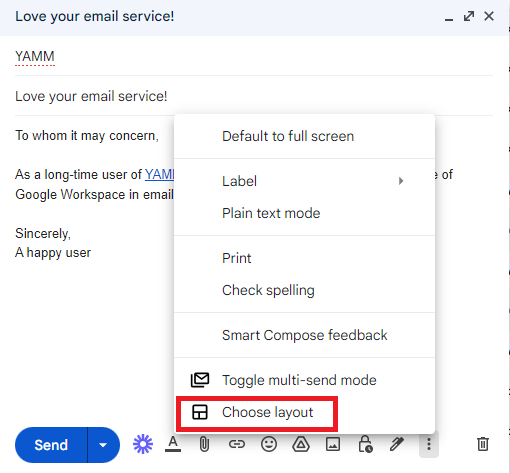
Task: Open the YAMM hyperlink in body
Action: click(159, 174)
